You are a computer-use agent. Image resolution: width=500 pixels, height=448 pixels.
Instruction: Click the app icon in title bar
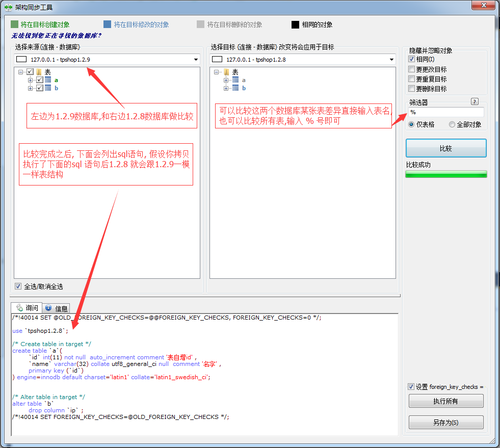pos(8,7)
